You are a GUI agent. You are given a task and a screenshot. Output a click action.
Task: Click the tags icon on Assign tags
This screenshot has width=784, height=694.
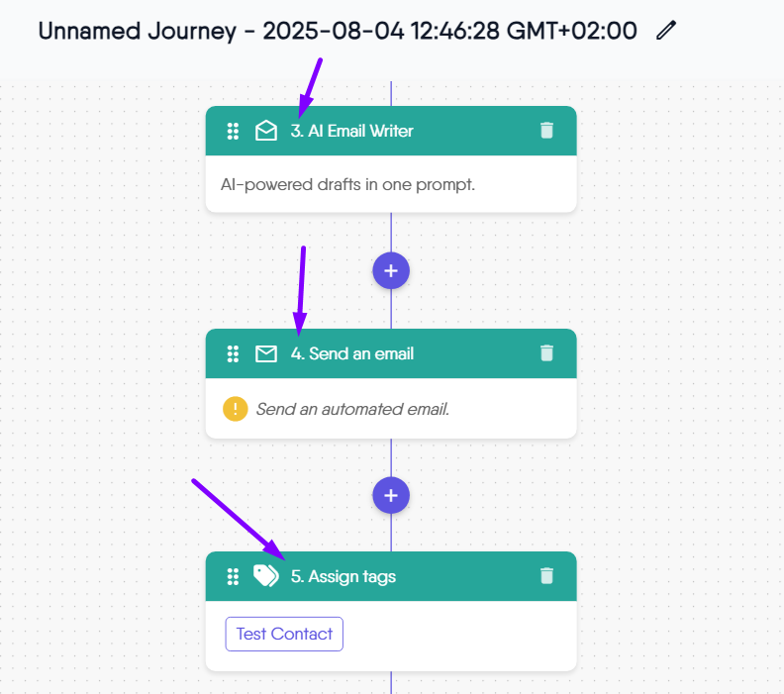[265, 576]
